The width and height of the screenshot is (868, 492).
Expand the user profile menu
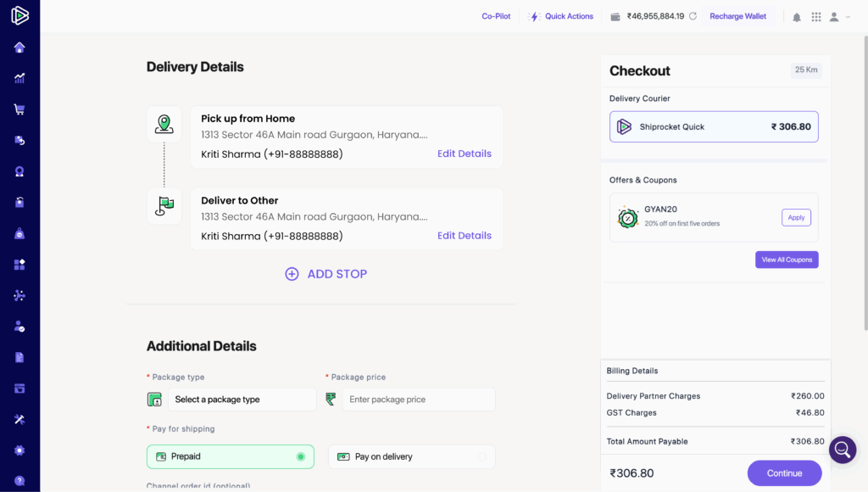click(839, 17)
